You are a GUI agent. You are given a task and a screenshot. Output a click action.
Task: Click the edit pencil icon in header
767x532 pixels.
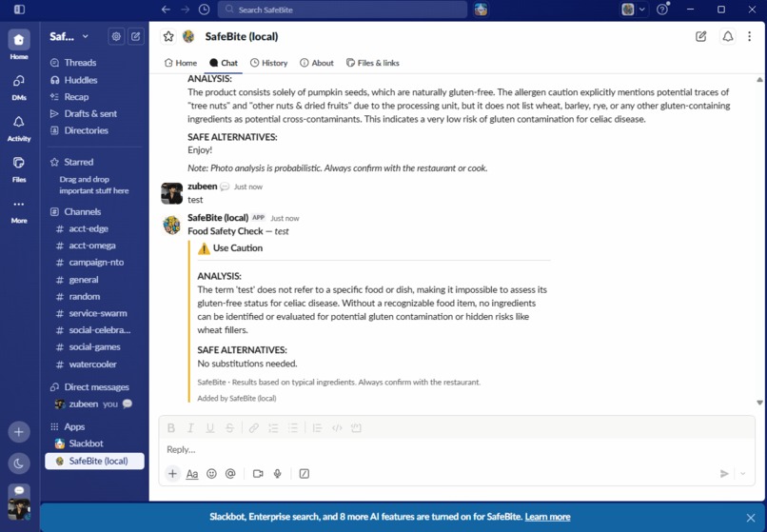701,36
